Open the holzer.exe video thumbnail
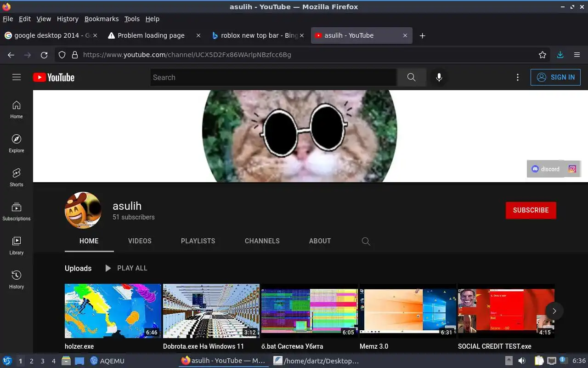Screen dimensions: 588x368 click(x=113, y=311)
